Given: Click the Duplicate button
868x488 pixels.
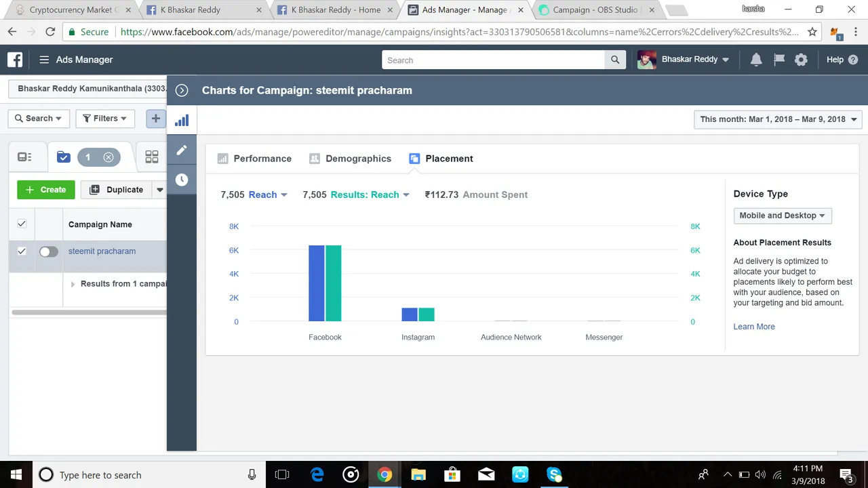Looking at the screenshot, I should click(117, 190).
